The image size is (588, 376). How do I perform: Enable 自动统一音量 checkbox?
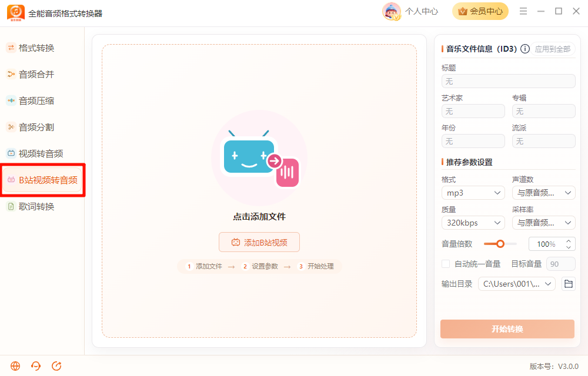click(446, 264)
